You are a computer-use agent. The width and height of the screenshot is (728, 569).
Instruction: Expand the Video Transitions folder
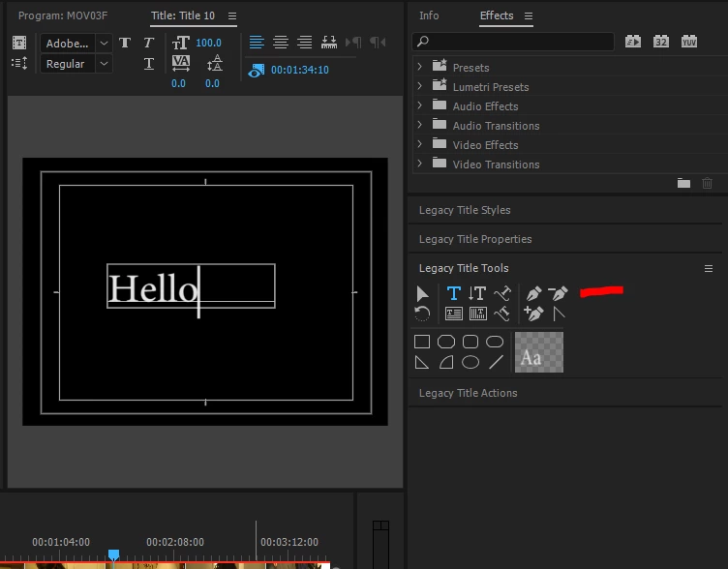420,164
